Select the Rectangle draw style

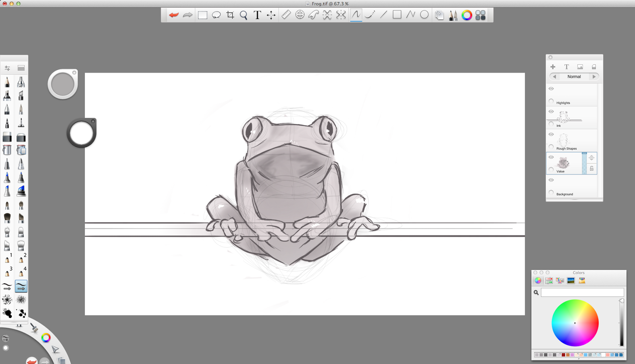tap(397, 15)
